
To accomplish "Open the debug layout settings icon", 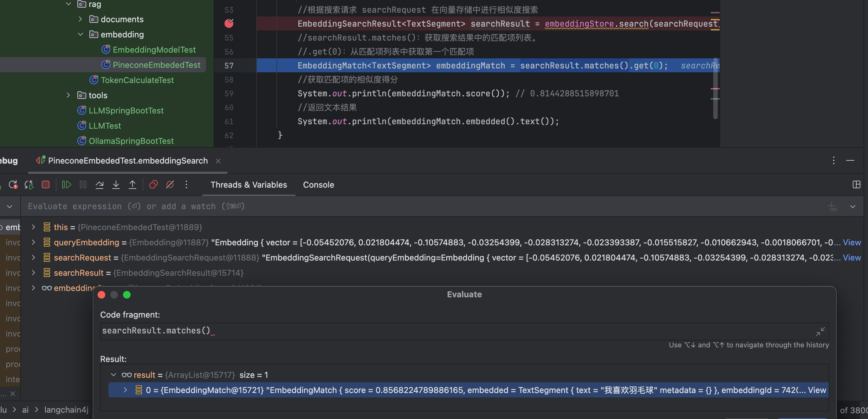I will (856, 184).
